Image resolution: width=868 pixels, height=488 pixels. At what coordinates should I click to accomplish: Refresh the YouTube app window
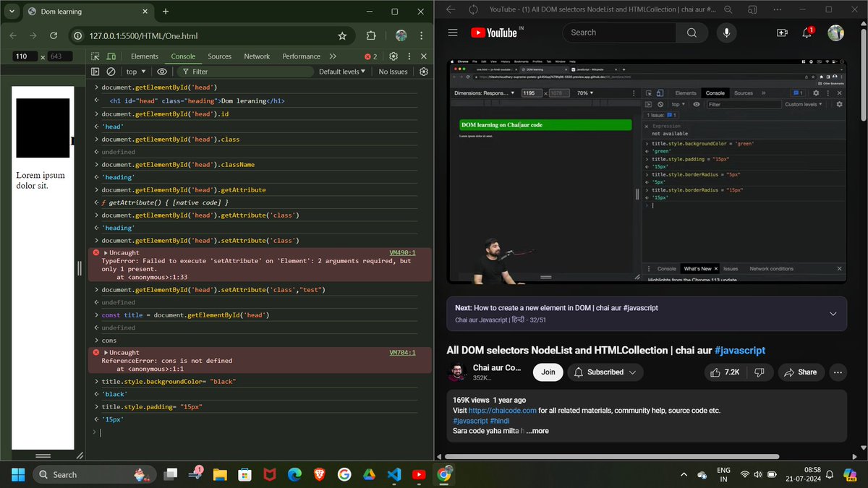474,9
